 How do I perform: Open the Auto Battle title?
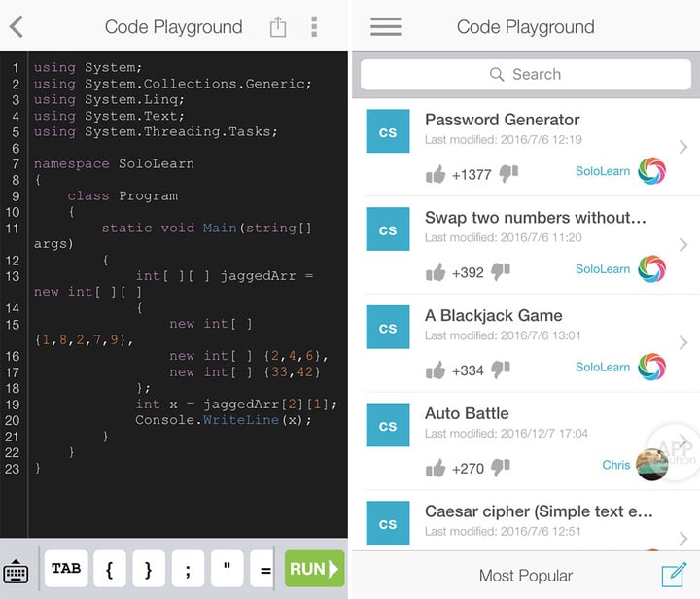pos(467,413)
